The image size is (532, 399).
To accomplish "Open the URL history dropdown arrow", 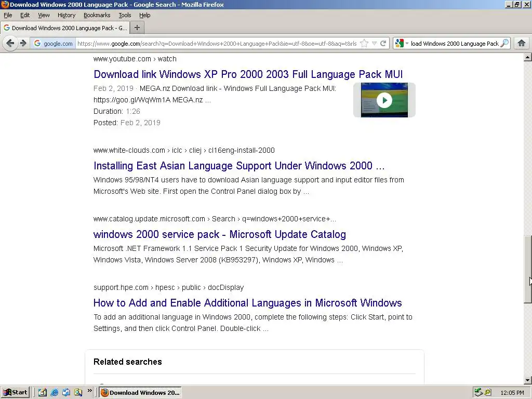I will (x=374, y=44).
